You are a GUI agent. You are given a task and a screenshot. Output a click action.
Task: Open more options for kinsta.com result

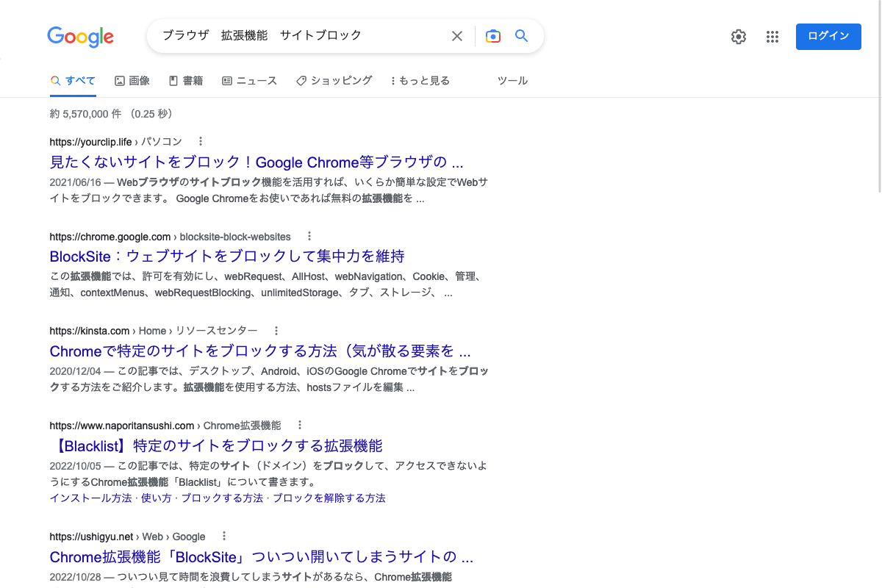(x=276, y=331)
